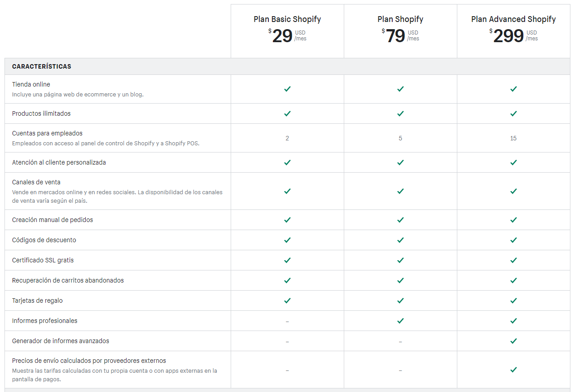The image size is (574, 392).
Task: Click Tienda online checkmark under Plan Basic Shopify
Action: [287, 89]
